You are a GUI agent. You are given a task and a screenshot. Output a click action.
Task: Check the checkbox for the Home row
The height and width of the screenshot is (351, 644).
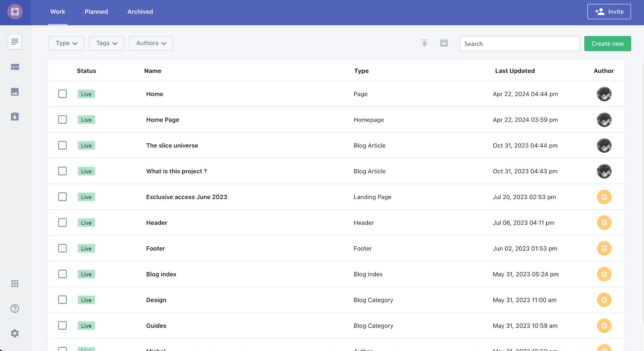[62, 94]
